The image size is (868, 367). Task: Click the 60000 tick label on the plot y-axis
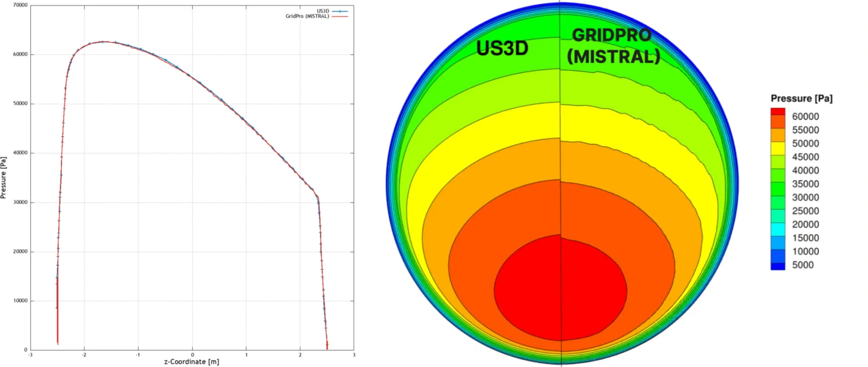21,54
